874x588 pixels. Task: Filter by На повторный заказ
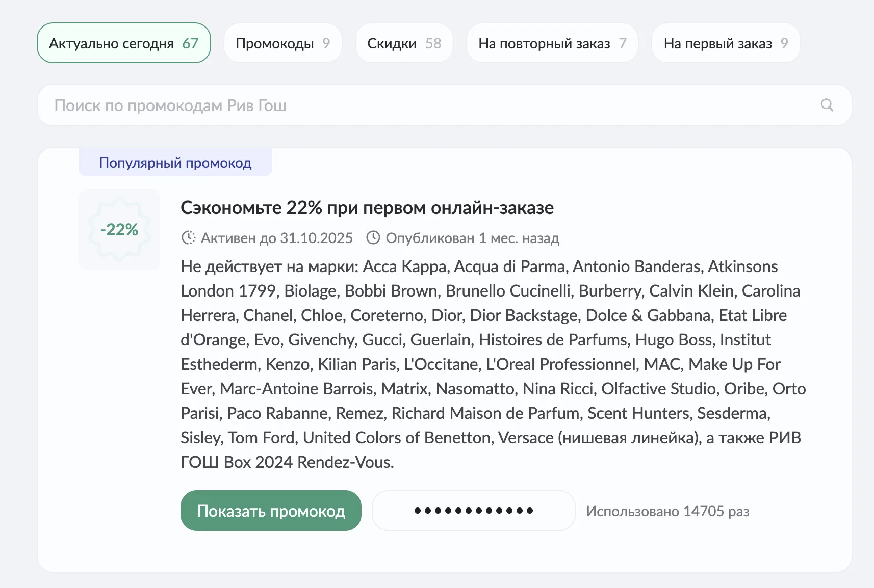point(552,43)
